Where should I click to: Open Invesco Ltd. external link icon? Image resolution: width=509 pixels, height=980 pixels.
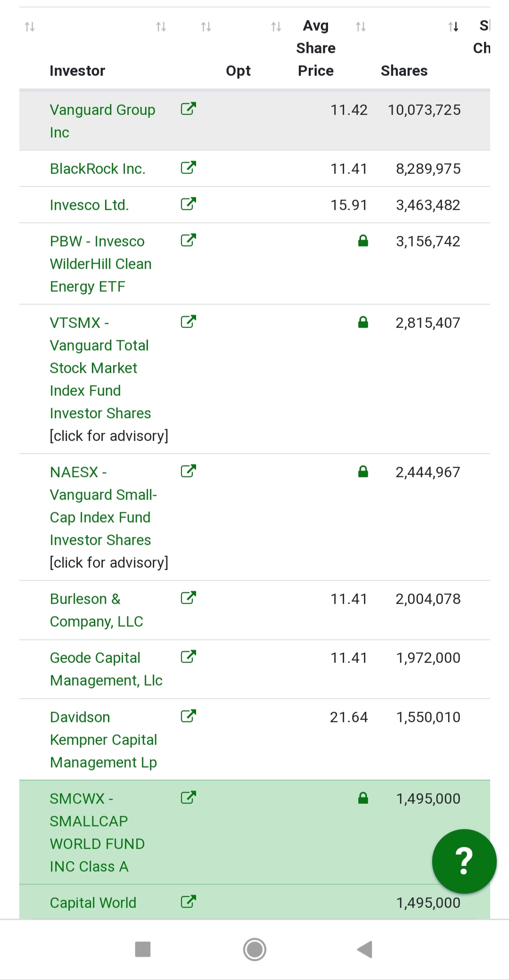click(188, 204)
